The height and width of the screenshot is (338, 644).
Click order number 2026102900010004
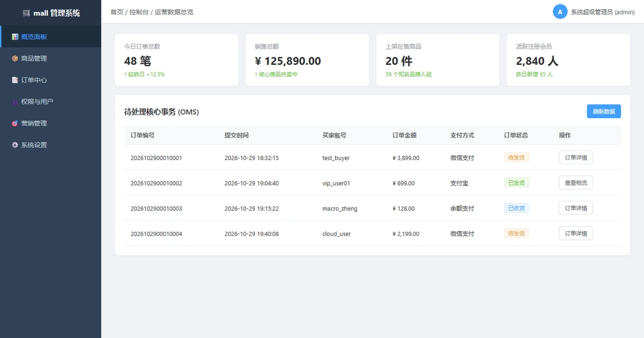click(x=156, y=234)
